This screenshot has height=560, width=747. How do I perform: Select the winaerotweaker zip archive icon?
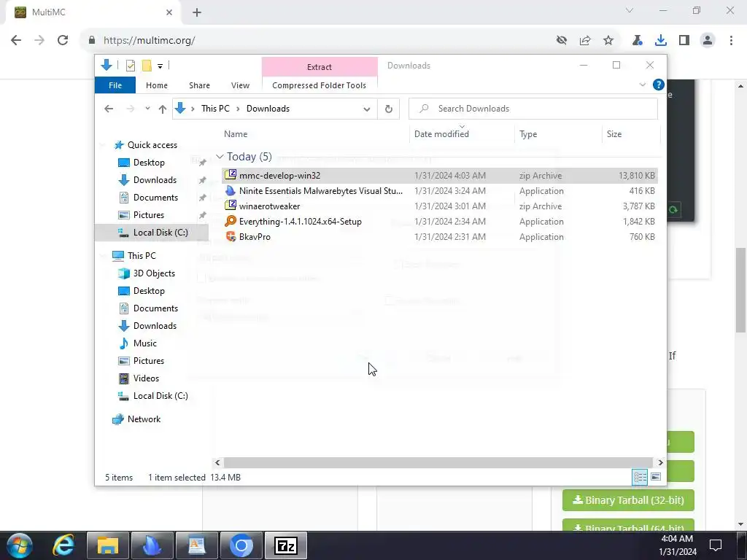(x=231, y=206)
